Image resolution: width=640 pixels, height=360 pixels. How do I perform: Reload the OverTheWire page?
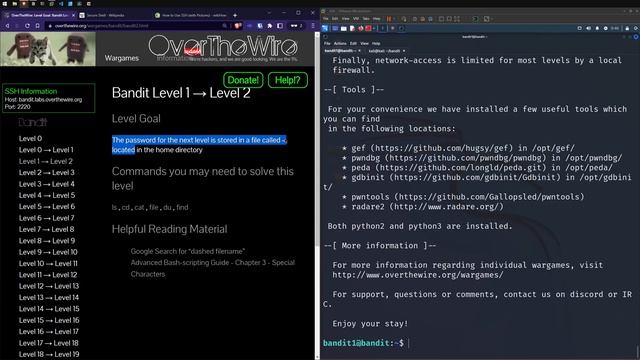pyautogui.click(x=27, y=26)
